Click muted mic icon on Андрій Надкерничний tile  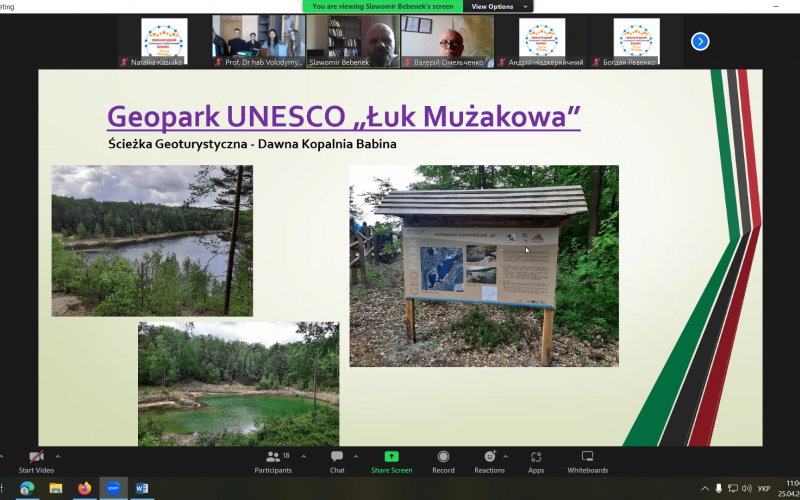click(x=501, y=62)
